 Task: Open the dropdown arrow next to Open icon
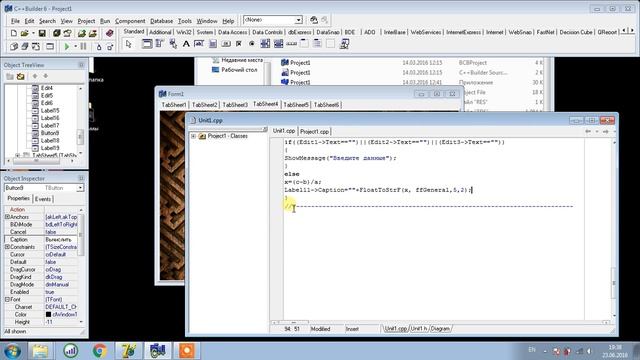click(33, 33)
